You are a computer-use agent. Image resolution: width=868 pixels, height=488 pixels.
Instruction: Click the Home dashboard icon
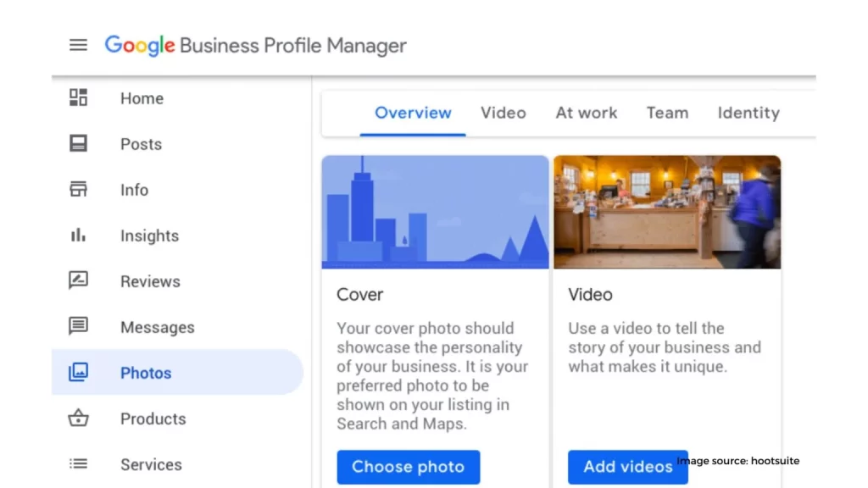(x=78, y=97)
